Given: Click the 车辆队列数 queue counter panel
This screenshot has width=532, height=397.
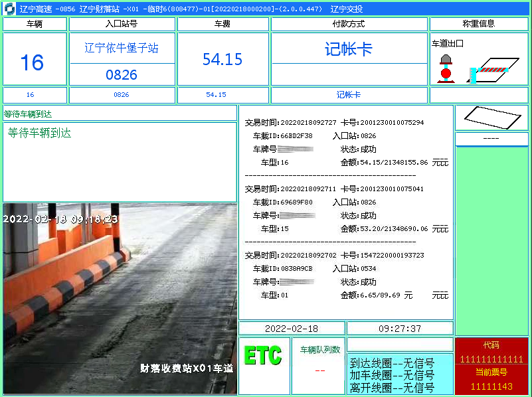Looking at the screenshot, I should click(x=319, y=365).
